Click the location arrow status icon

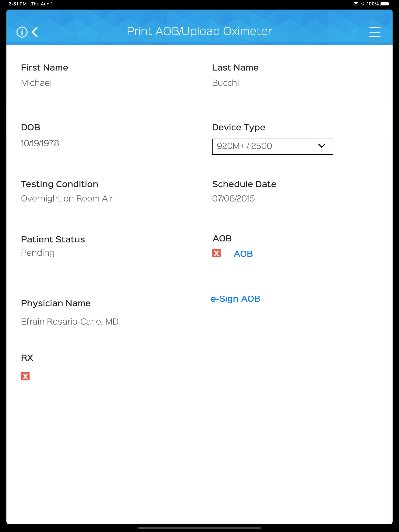tap(362, 4)
